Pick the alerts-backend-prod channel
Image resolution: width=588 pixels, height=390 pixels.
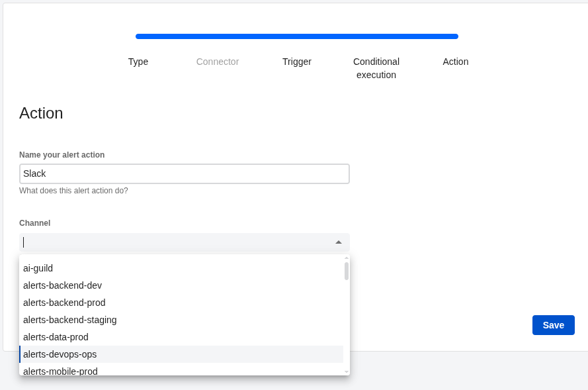point(64,303)
